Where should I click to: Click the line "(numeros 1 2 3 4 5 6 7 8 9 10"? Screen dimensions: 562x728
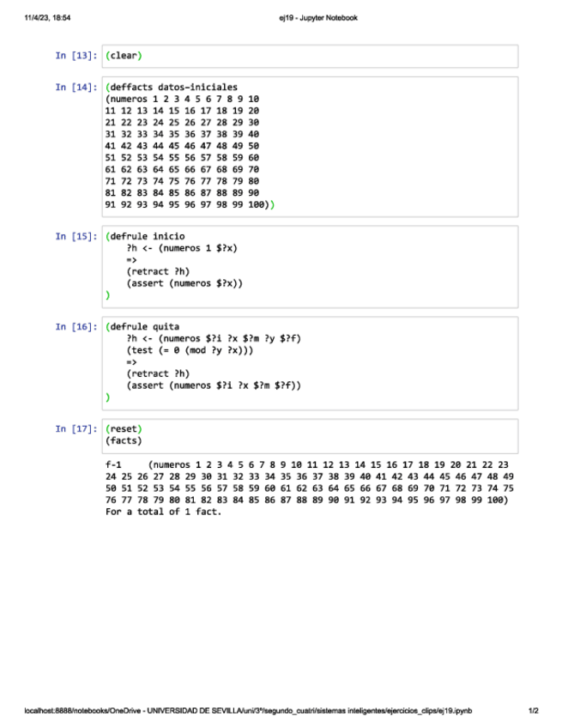[182, 99]
